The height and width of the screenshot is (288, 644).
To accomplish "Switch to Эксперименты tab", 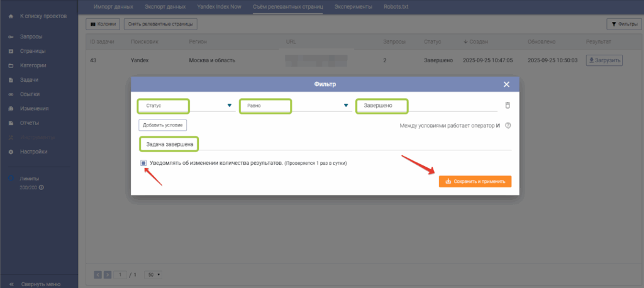I will point(352,7).
